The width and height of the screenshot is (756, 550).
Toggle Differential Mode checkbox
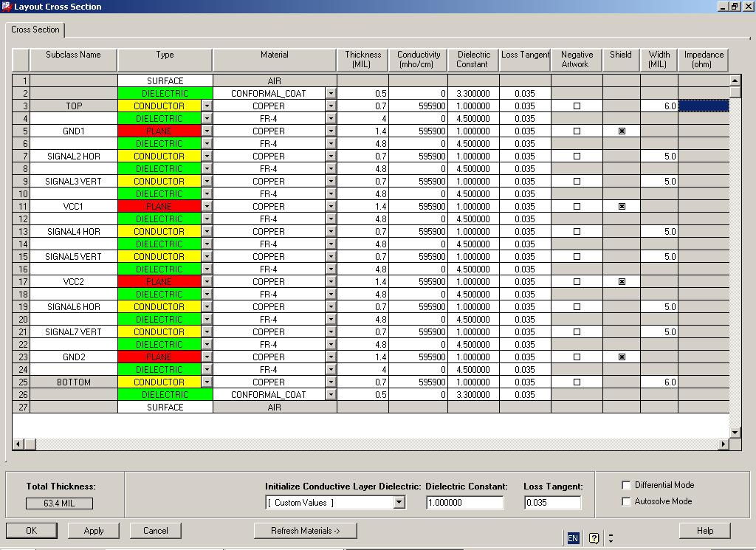[626, 485]
